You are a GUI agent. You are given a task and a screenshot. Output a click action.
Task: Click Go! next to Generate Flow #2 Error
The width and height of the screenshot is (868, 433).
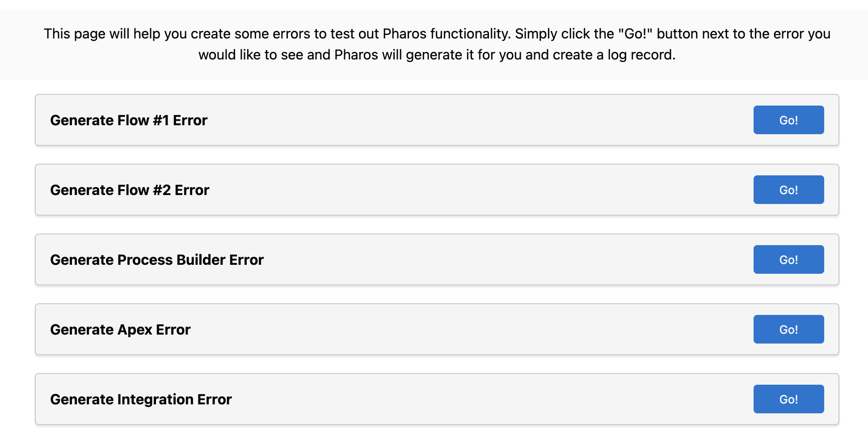[x=788, y=190]
